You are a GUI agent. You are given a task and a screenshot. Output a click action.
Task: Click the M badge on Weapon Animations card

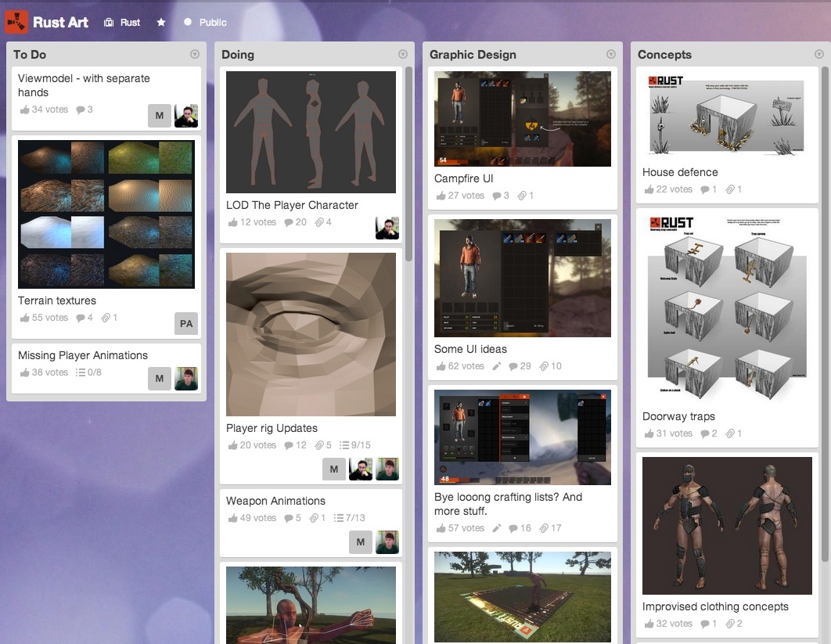click(361, 541)
